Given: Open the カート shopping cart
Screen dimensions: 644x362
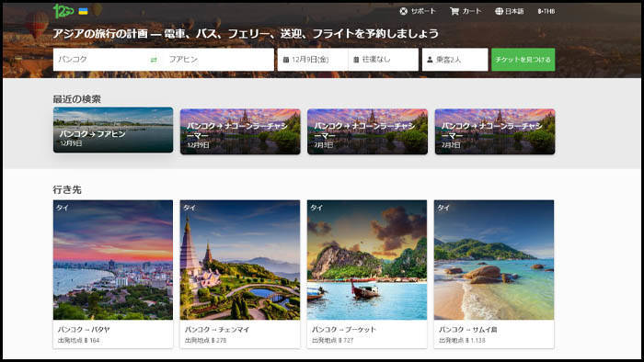Looking at the screenshot, I should [466, 11].
